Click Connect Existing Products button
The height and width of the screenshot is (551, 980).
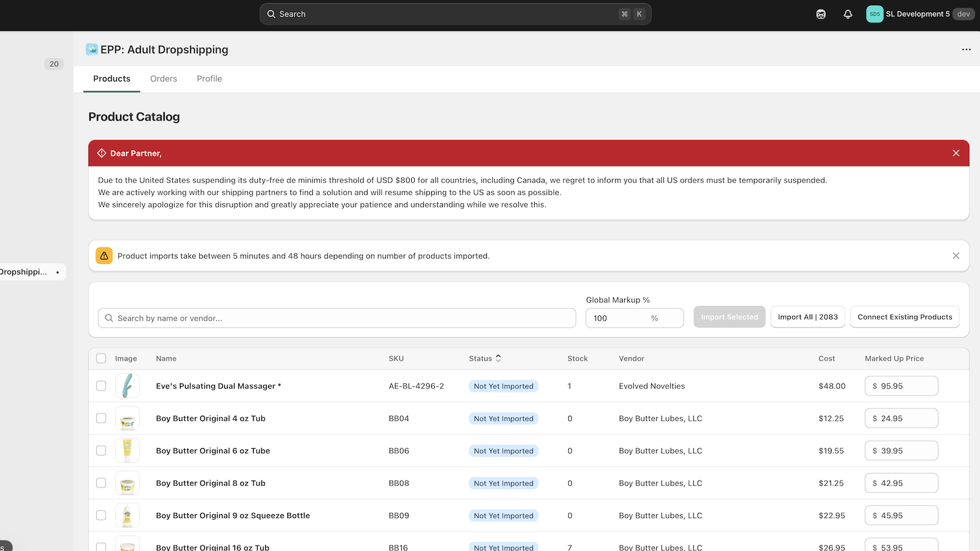point(905,317)
